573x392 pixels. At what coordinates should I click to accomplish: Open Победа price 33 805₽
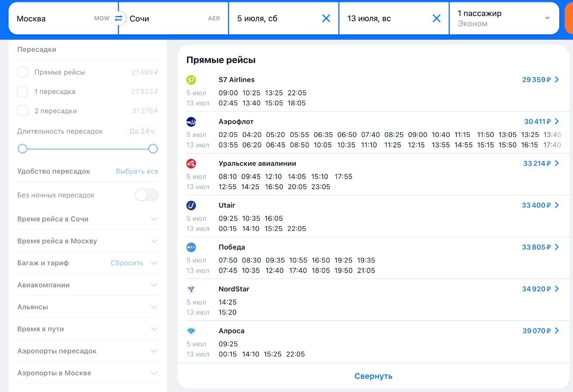[x=536, y=247]
